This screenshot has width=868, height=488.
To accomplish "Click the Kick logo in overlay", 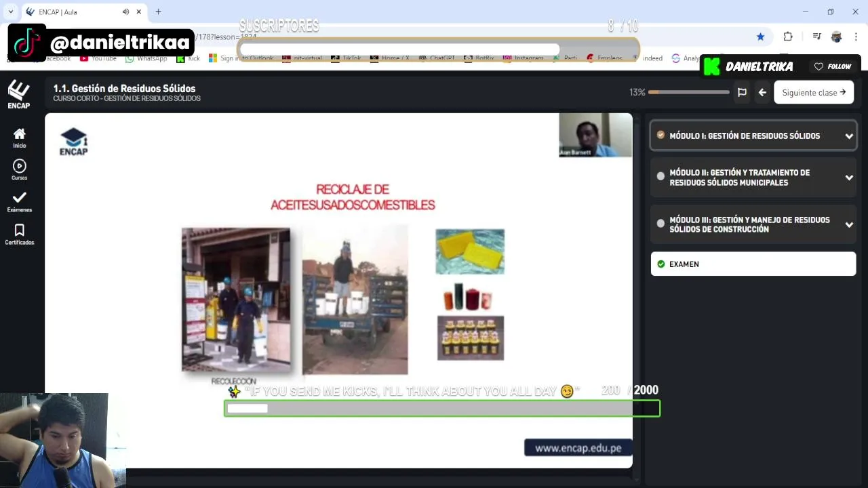I will [711, 66].
